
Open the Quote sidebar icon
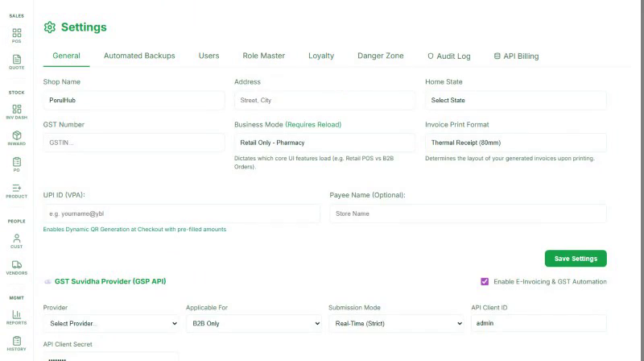pyautogui.click(x=16, y=62)
